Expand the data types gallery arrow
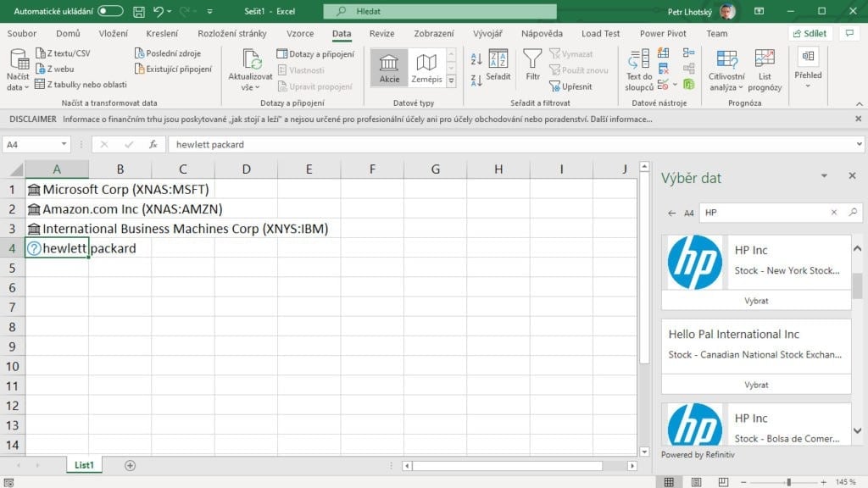The image size is (868, 488). pos(451,81)
